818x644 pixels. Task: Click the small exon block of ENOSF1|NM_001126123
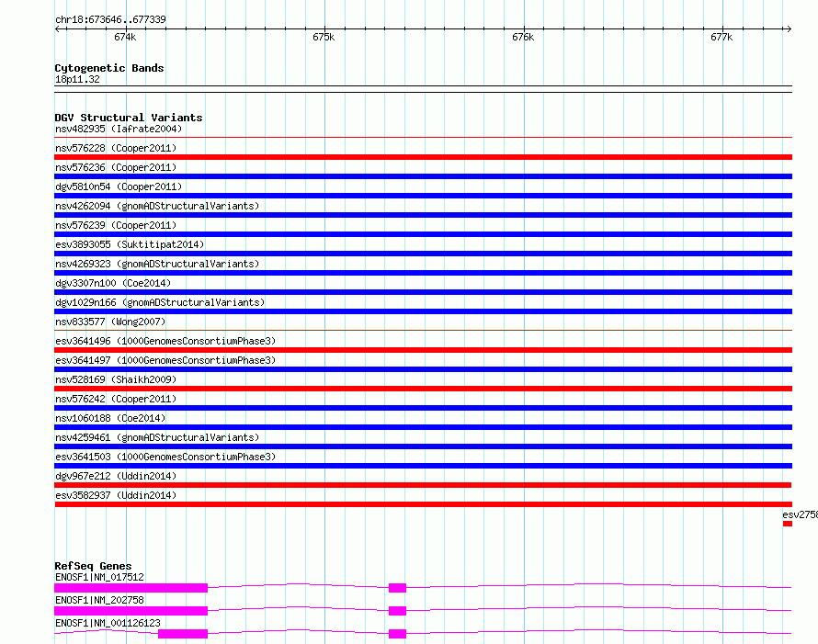pyautogui.click(x=398, y=634)
